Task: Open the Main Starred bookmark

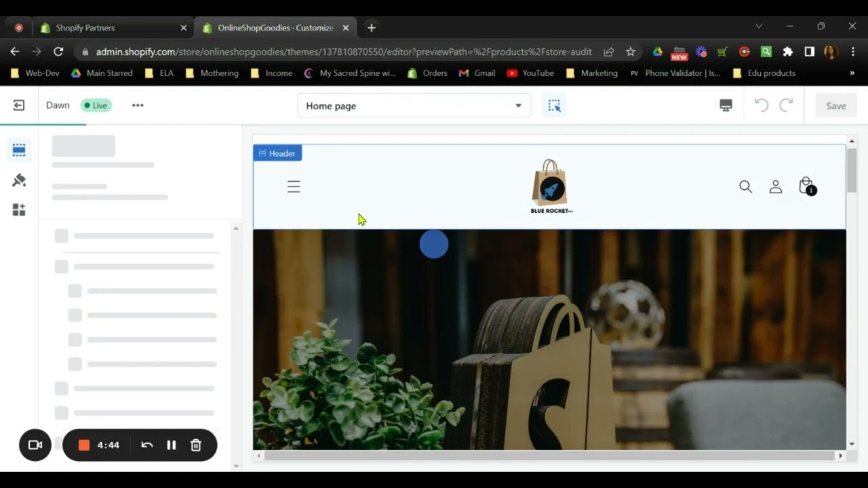Action: pos(102,73)
